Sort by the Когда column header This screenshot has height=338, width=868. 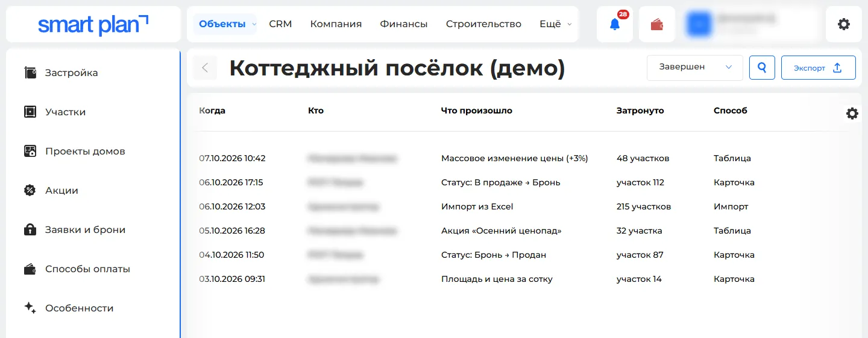tap(212, 111)
